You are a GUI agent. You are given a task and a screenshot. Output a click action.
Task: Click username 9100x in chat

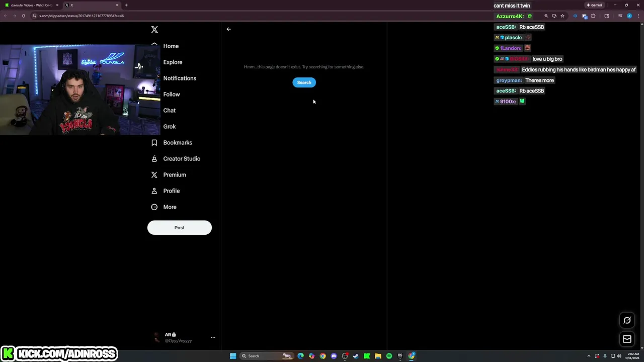pos(508,102)
